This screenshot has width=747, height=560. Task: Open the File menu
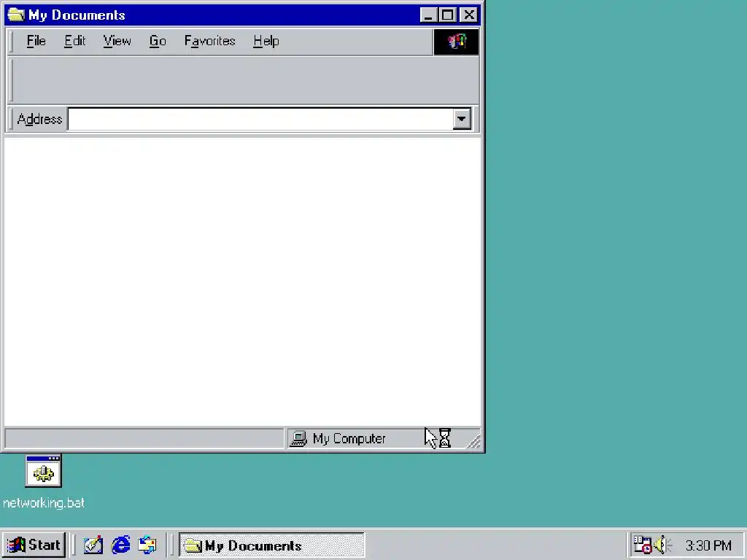[36, 41]
